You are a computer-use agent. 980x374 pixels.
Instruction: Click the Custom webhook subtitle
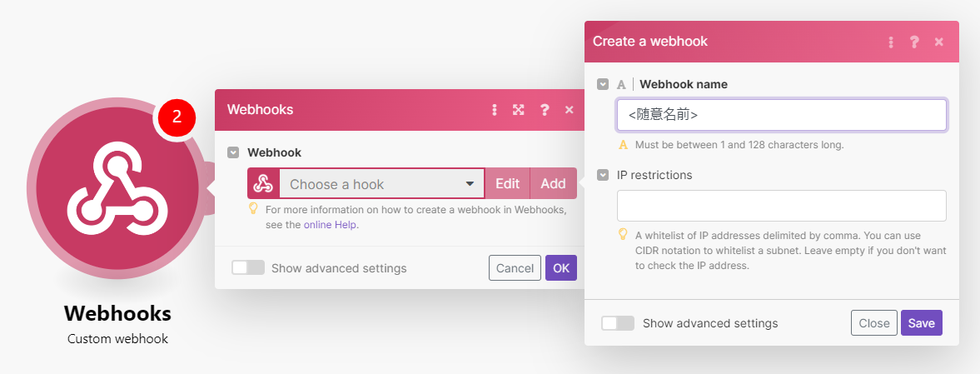tap(117, 339)
